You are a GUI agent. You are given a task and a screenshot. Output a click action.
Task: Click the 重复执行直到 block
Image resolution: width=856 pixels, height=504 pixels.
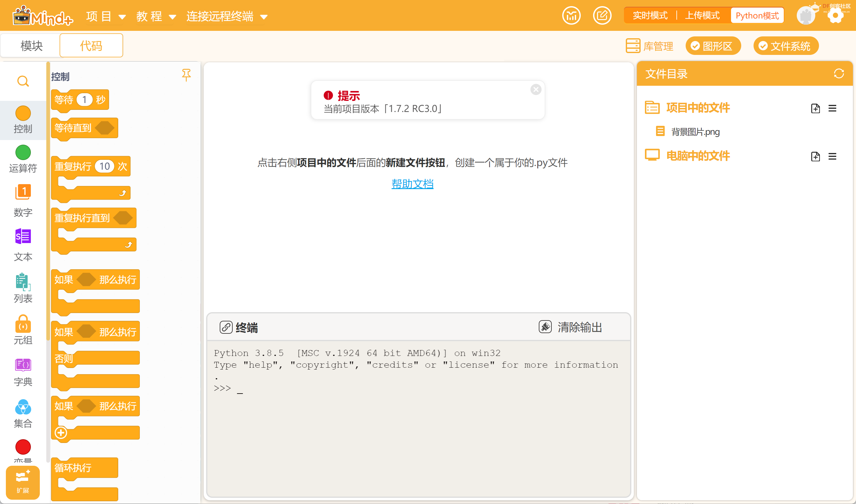coord(82,218)
